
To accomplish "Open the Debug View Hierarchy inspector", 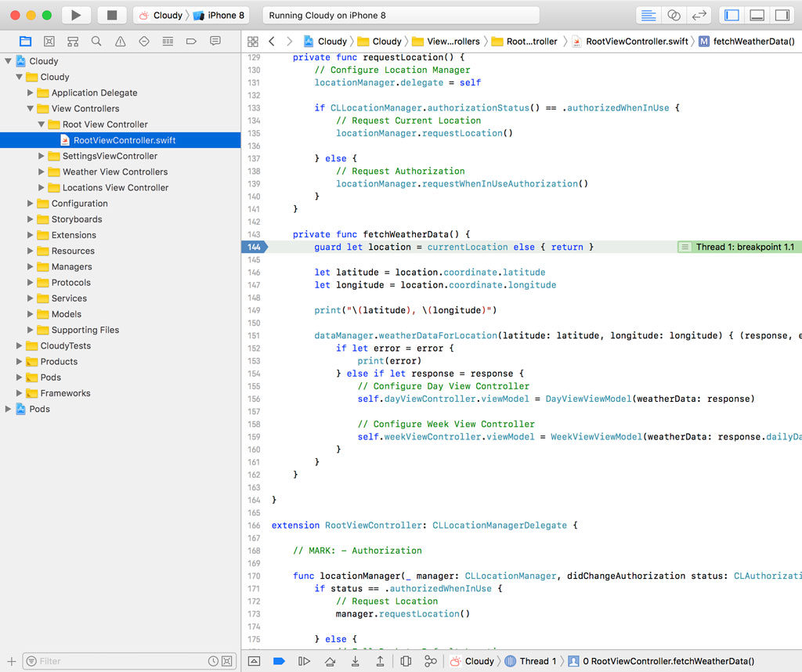I will 404,661.
